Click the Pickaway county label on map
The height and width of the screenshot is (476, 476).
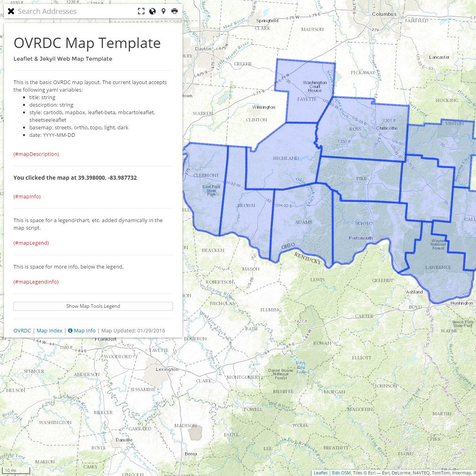pyautogui.click(x=363, y=73)
